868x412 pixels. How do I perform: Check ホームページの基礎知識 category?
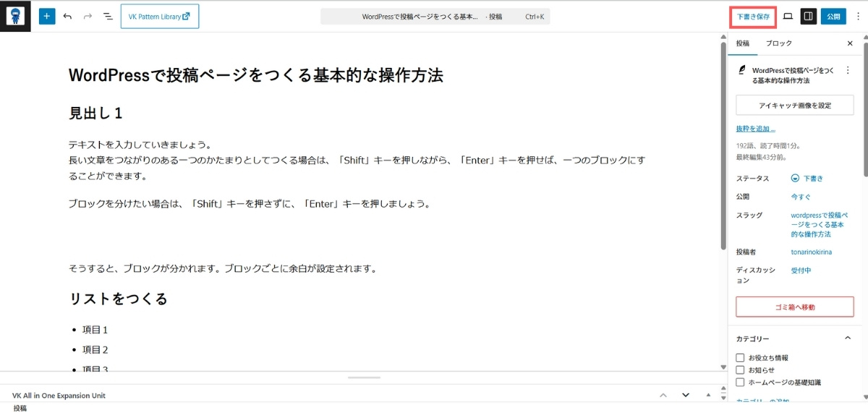pyautogui.click(x=740, y=382)
